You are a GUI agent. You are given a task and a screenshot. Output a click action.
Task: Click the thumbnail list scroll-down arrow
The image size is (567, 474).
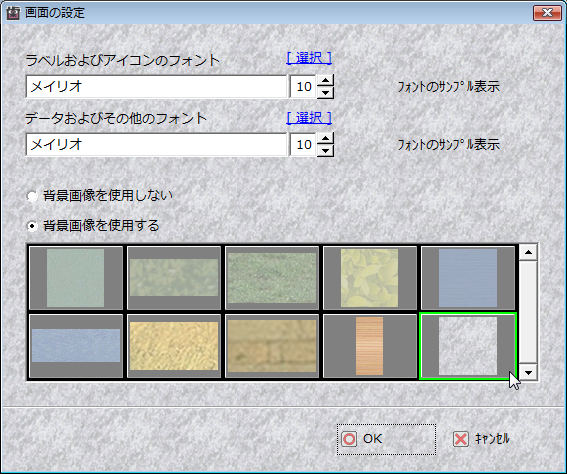[x=528, y=372]
